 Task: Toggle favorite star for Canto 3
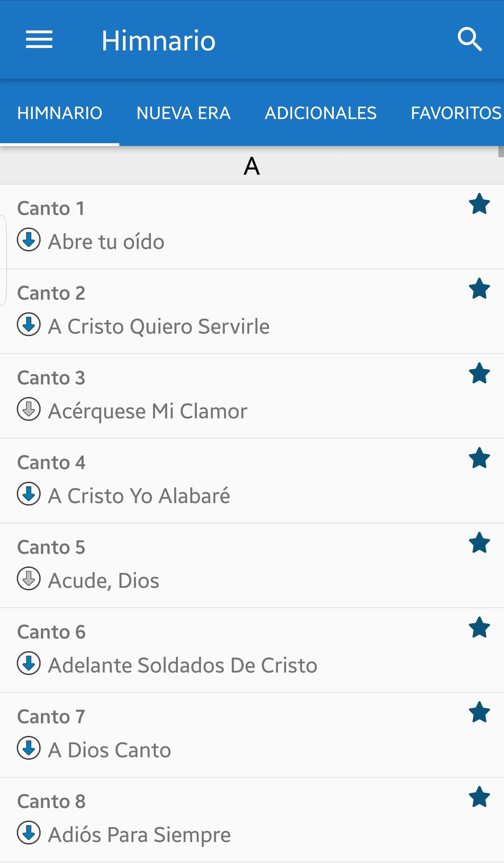coord(479,373)
